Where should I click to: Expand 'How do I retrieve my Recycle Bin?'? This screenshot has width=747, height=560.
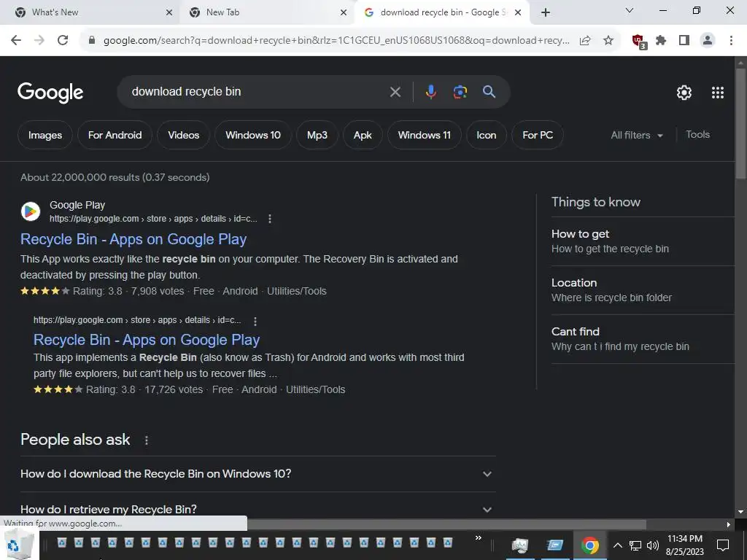(258, 509)
